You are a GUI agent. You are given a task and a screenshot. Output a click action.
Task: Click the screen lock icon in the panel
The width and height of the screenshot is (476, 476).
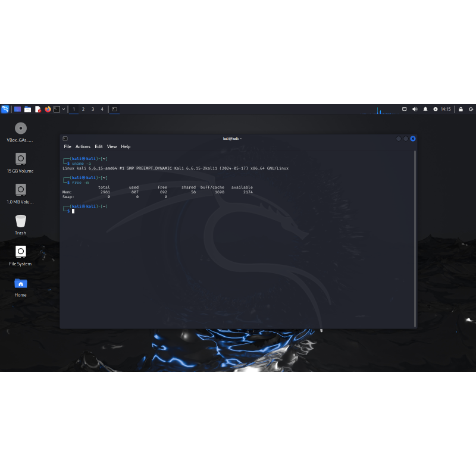click(461, 109)
